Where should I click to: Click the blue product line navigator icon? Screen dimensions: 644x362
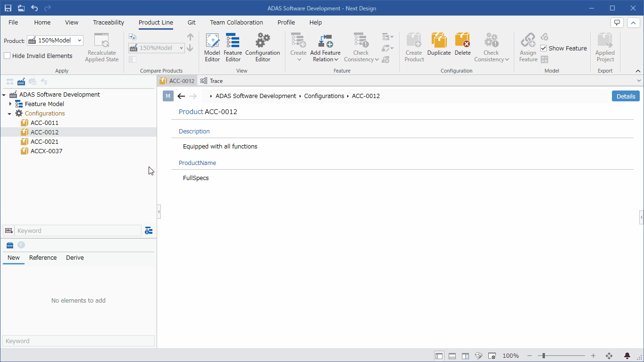pos(21,82)
